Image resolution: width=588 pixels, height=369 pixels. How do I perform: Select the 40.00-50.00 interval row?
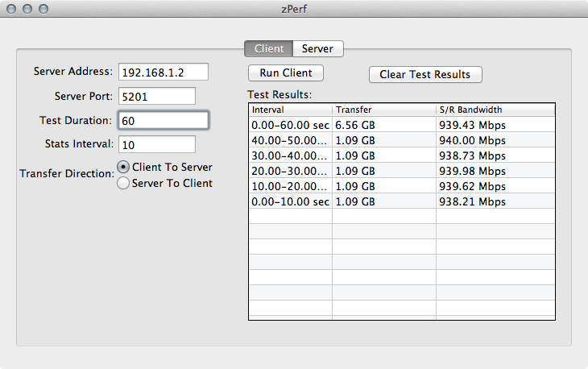(x=401, y=139)
